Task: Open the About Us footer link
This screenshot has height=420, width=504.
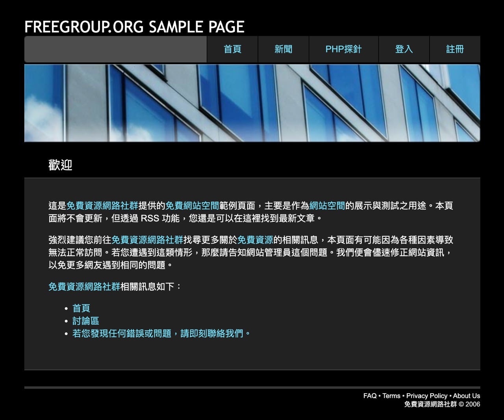Action: [x=467, y=396]
